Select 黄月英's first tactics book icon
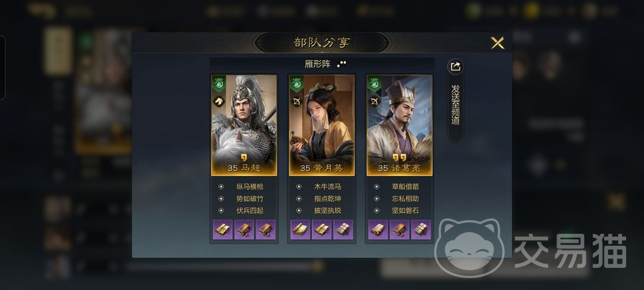 300,230
